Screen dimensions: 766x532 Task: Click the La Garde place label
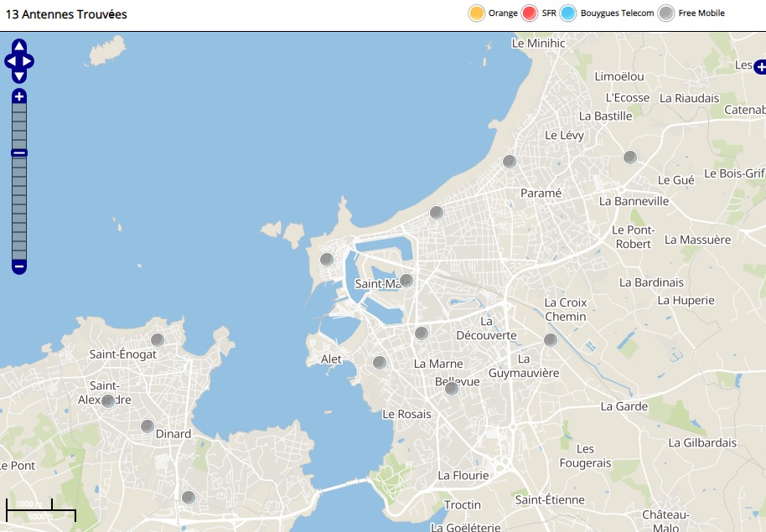(x=624, y=406)
